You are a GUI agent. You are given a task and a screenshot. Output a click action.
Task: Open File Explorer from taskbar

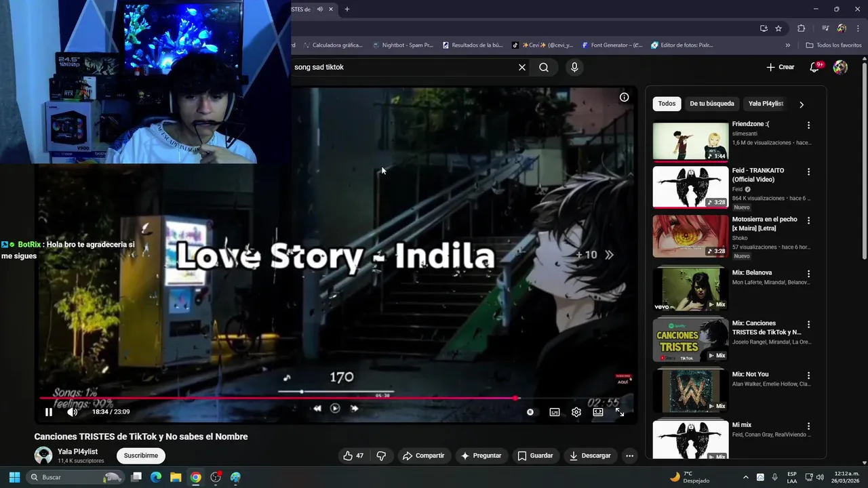(176, 477)
